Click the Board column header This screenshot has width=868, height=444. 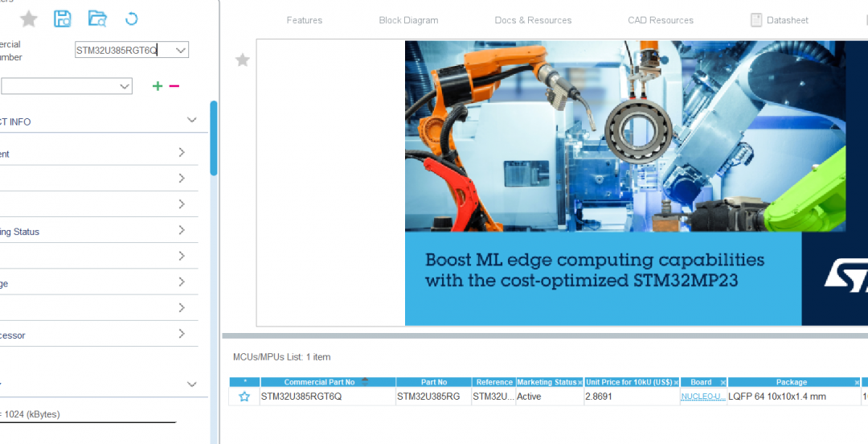pos(701,382)
